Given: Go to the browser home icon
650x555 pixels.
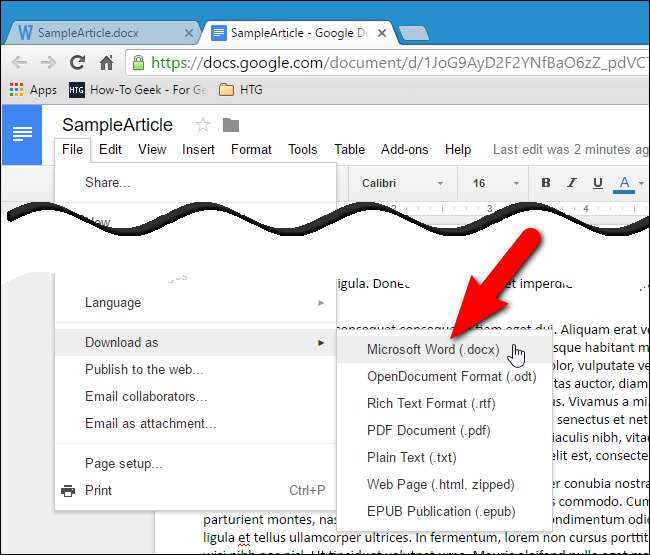Looking at the screenshot, I should click(x=107, y=63).
